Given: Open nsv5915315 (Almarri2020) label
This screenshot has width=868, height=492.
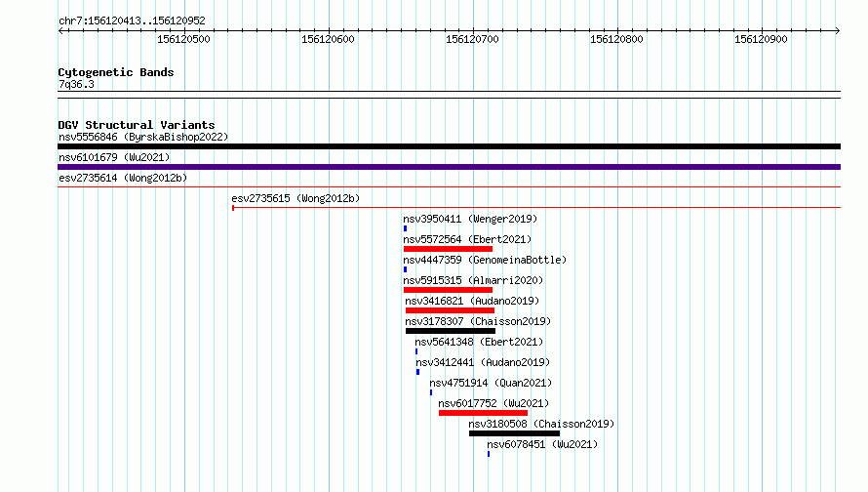Looking at the screenshot, I should [x=473, y=280].
